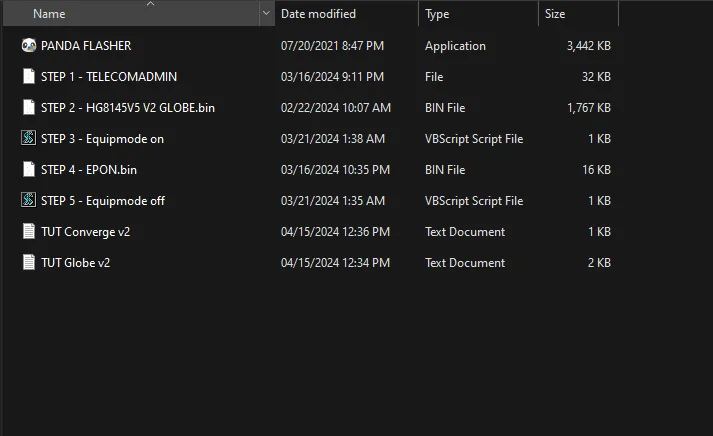
Task: Select the PANDA FLASHER file name
Action: (86, 46)
